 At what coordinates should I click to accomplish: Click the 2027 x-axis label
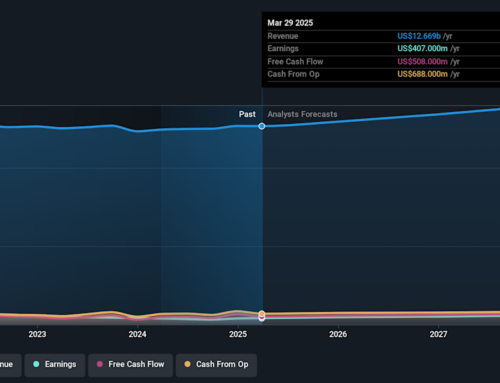(438, 334)
